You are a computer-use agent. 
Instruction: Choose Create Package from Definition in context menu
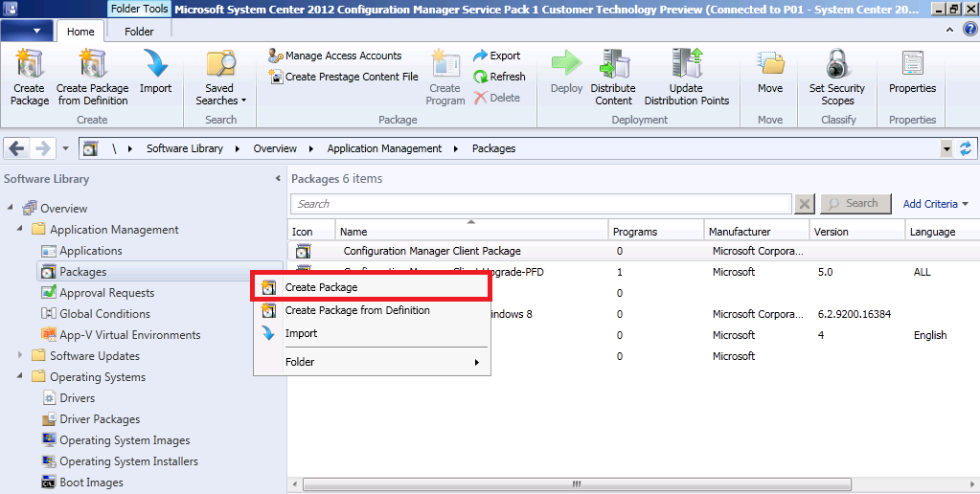click(372, 310)
